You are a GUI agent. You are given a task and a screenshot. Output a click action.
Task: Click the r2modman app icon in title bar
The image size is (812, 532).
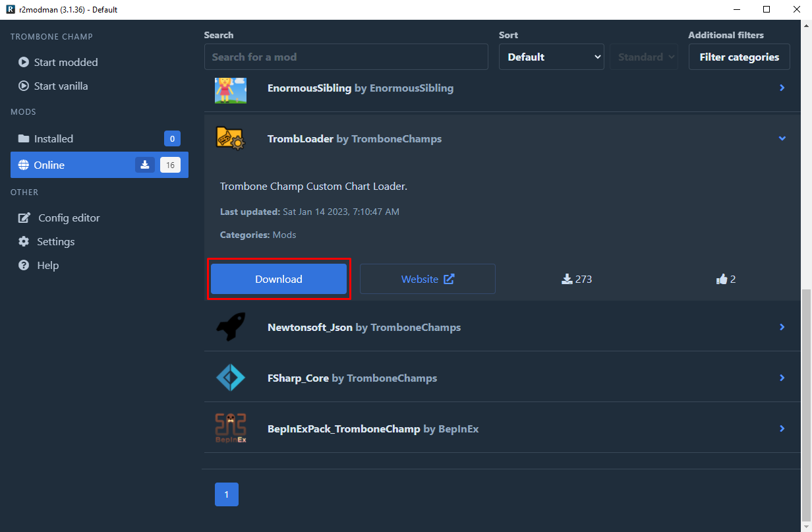pos(10,9)
